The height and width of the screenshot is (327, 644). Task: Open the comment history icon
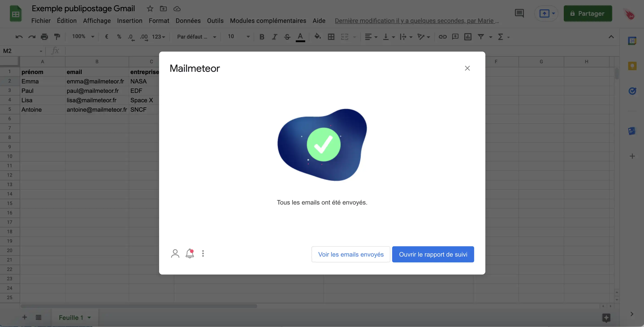point(519,13)
